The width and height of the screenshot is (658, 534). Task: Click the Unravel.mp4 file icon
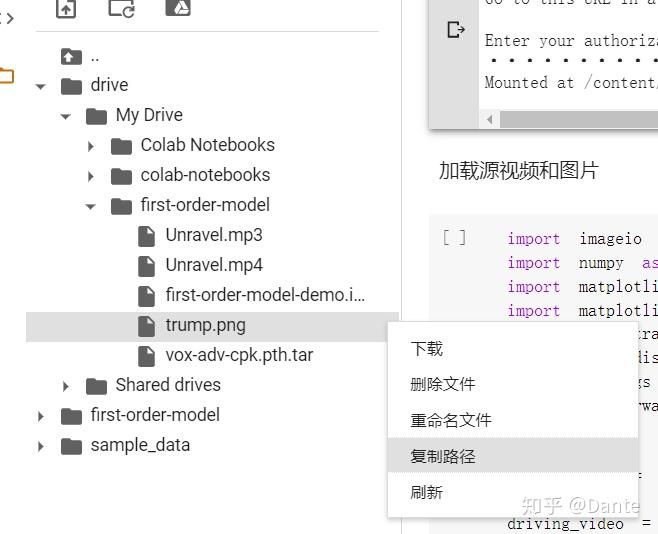(x=146, y=266)
